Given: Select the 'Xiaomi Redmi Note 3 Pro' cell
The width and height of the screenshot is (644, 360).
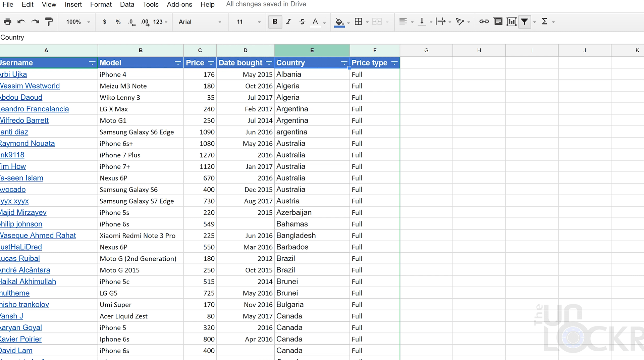Looking at the screenshot, I should pyautogui.click(x=141, y=236).
